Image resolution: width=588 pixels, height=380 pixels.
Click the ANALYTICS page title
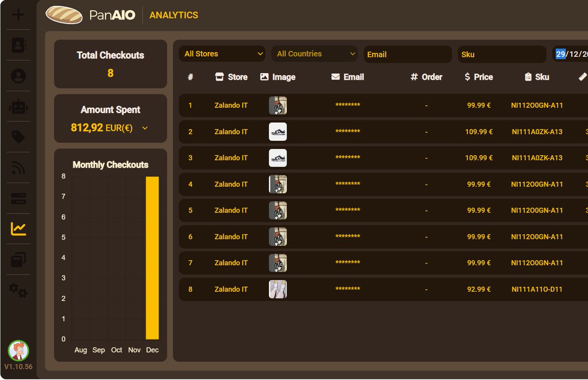174,15
